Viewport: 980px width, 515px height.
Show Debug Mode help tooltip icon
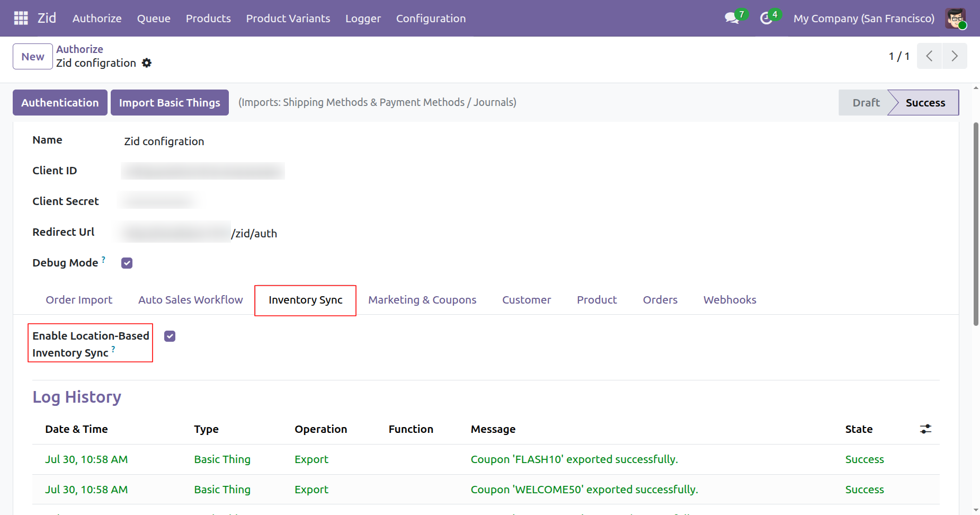103,259
